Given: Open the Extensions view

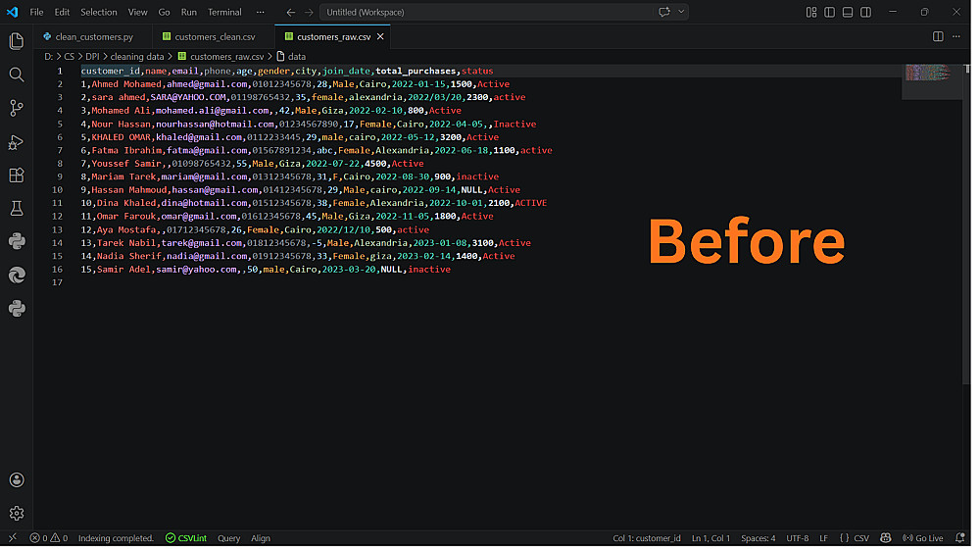Looking at the screenshot, I should point(17,176).
